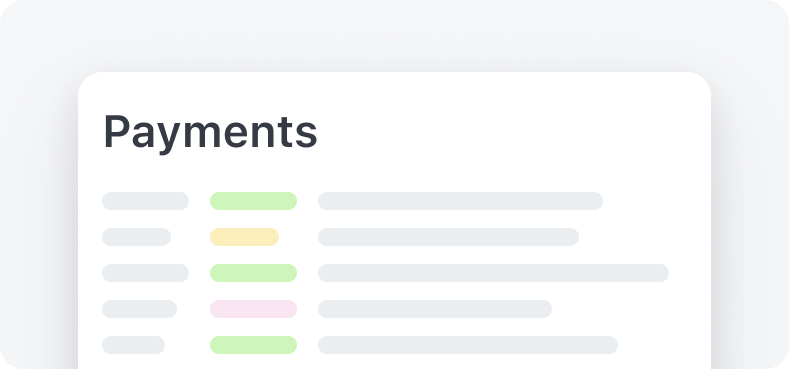
Task: Click the fourth row's left gray placeholder bar
Action: (x=139, y=309)
